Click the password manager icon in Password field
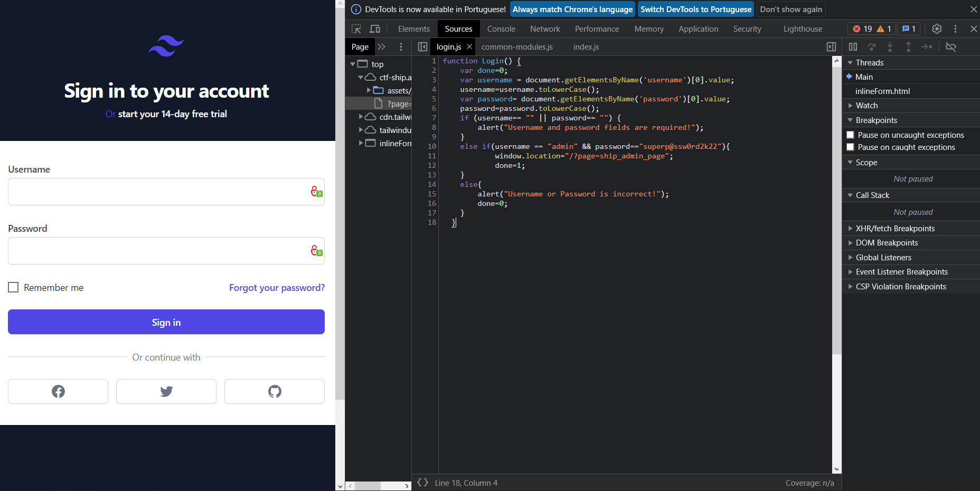The height and width of the screenshot is (491, 980). (316, 251)
